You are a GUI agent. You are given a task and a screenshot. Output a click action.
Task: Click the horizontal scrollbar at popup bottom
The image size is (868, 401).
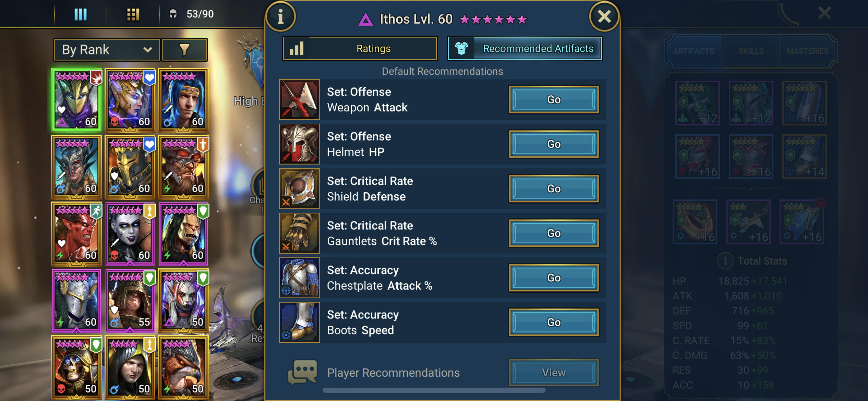pos(434,390)
